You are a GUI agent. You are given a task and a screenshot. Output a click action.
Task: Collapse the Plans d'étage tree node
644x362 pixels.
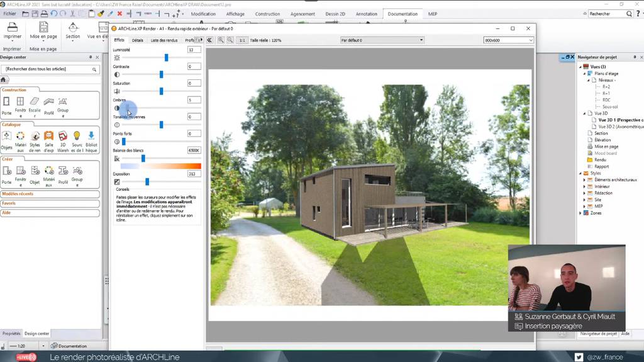(x=585, y=74)
